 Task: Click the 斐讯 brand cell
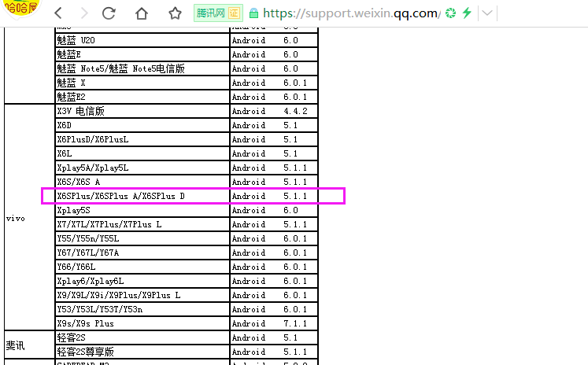click(x=29, y=345)
